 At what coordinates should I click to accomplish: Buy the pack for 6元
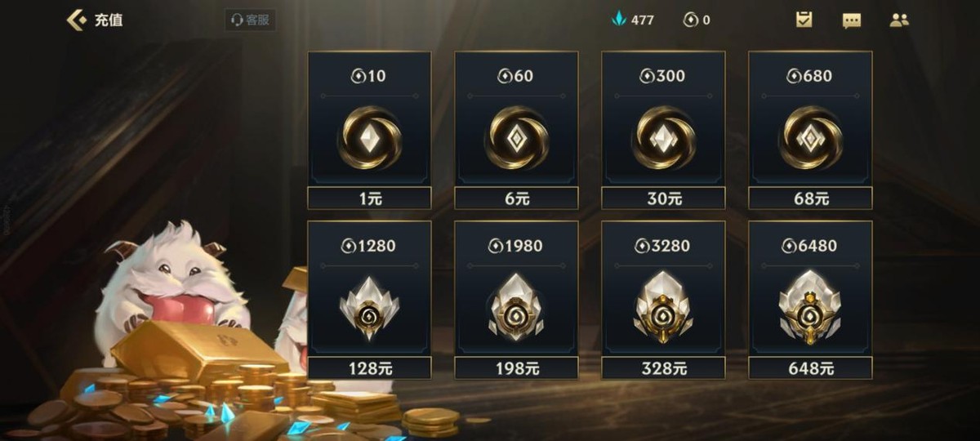pyautogui.click(x=516, y=198)
